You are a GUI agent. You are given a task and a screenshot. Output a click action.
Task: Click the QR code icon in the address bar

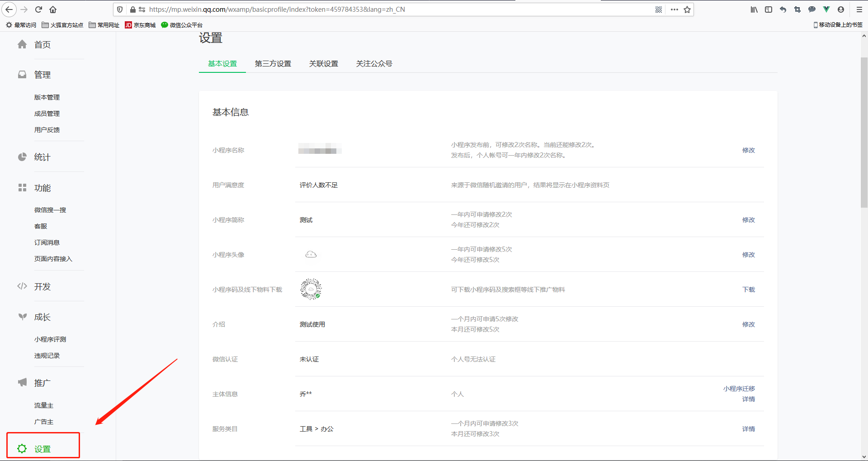click(x=659, y=10)
